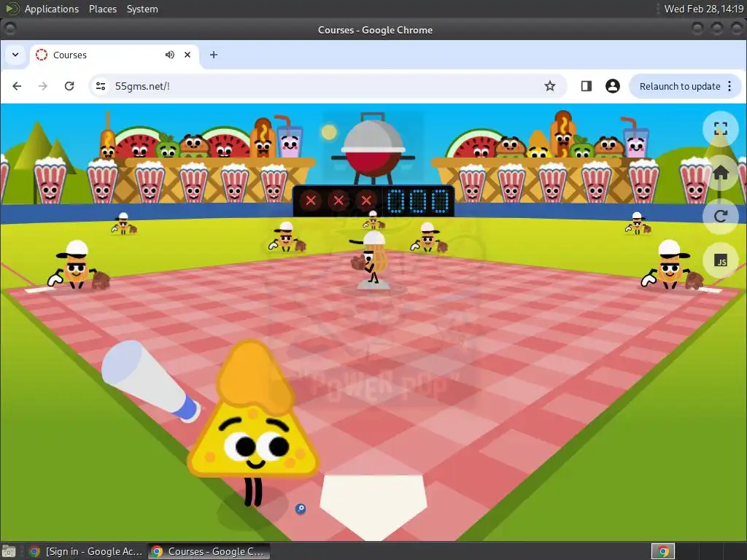Click the browser forward arrow
The height and width of the screenshot is (560, 747).
(x=43, y=86)
